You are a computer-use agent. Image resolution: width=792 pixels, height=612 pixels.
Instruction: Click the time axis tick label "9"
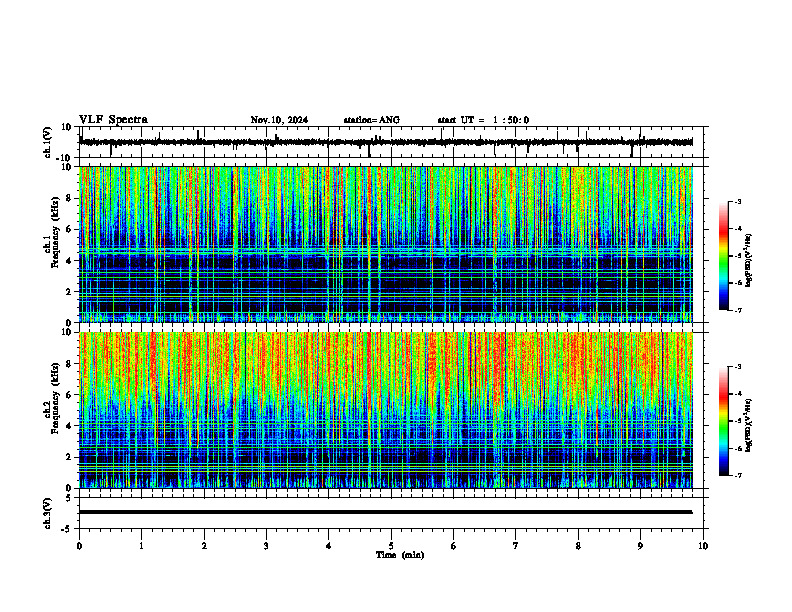[640, 546]
